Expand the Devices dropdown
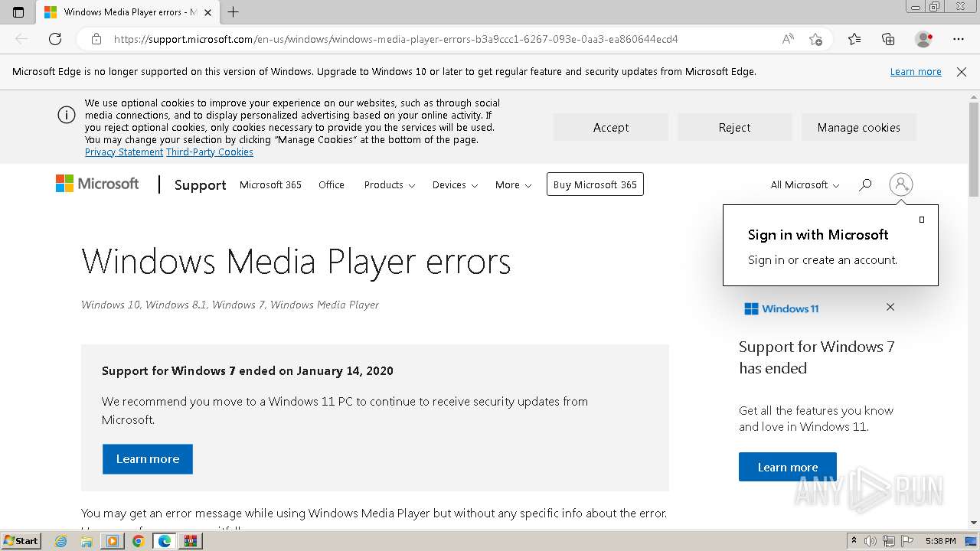Viewport: 980px width, 551px height. [455, 184]
